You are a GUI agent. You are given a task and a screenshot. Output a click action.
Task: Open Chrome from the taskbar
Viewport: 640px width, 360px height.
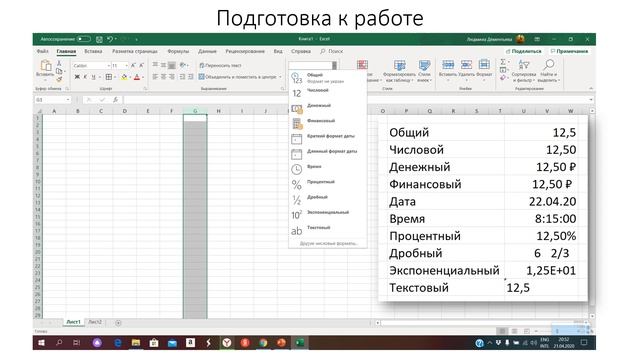(x=263, y=343)
